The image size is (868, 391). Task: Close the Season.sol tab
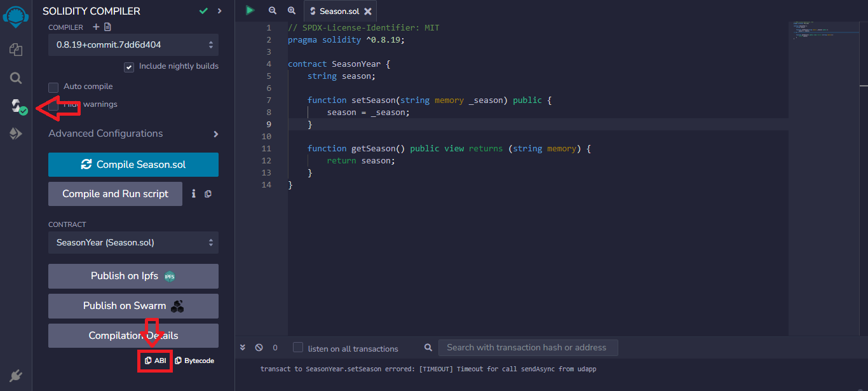pos(368,11)
